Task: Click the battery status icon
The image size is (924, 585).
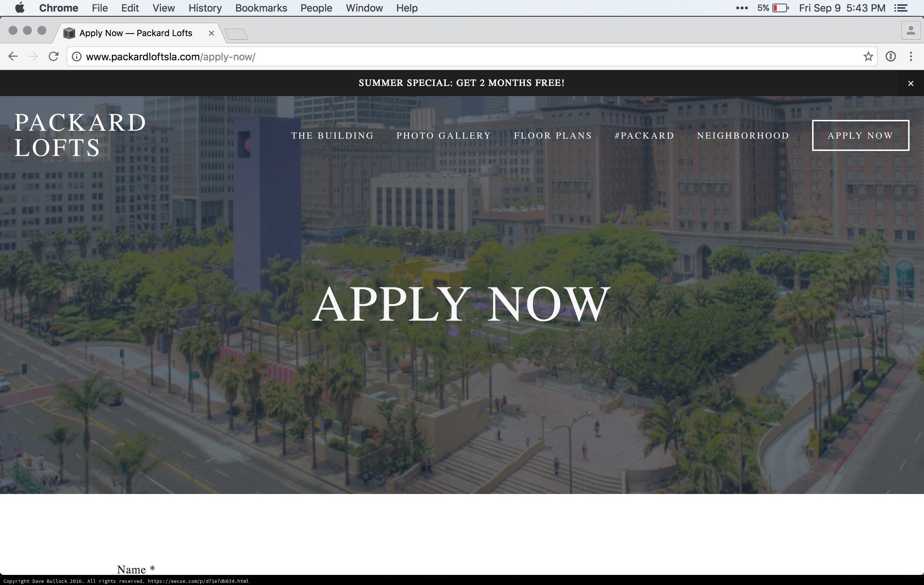Action: [780, 8]
